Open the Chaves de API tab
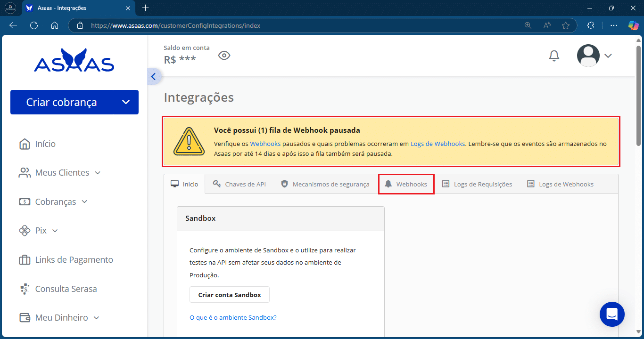Viewport: 644px width, 339px height. pos(239,184)
